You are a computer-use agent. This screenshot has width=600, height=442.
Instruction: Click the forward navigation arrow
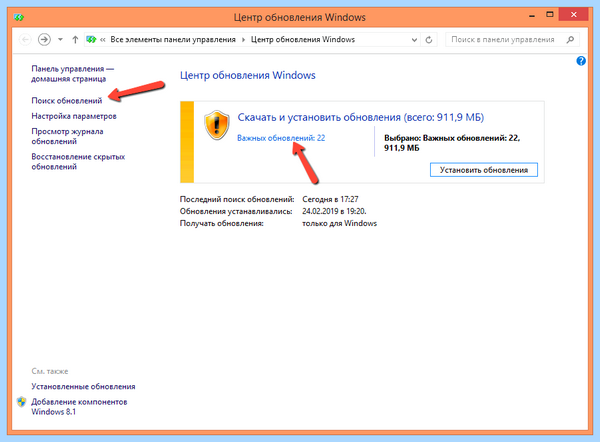point(44,39)
